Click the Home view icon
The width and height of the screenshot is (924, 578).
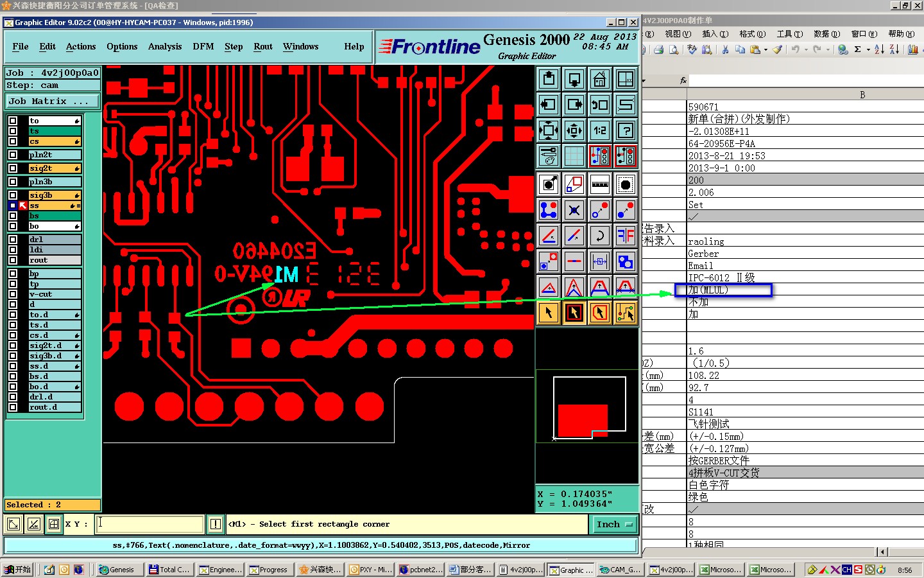pos(599,79)
